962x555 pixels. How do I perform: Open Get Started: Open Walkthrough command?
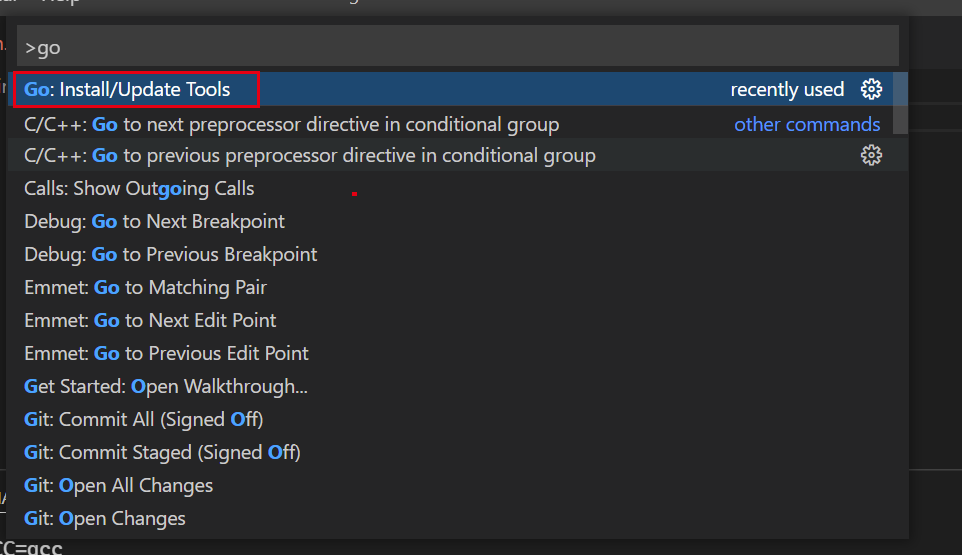click(x=166, y=387)
